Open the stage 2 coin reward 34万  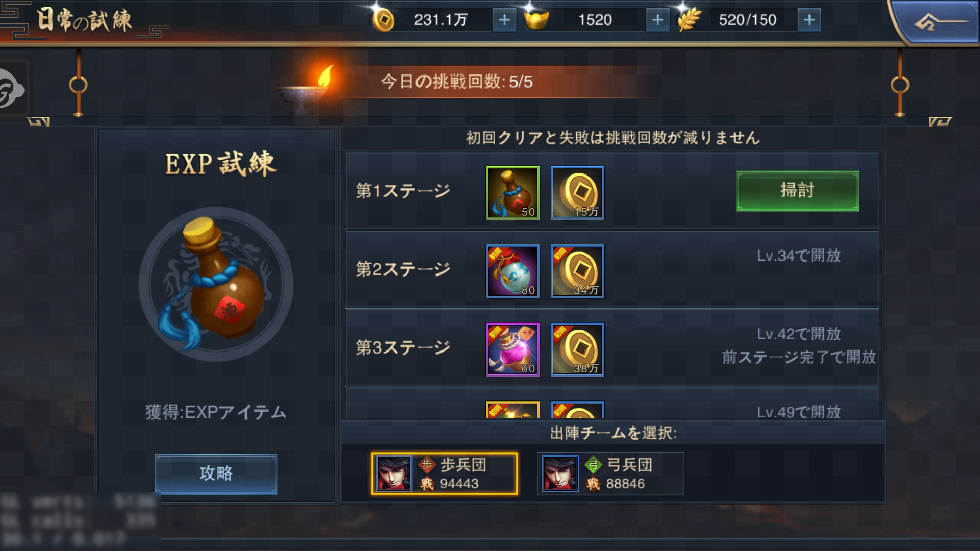577,271
